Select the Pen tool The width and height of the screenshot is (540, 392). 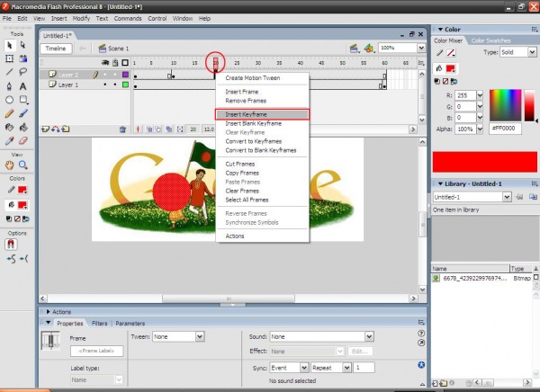pyautogui.click(x=10, y=86)
